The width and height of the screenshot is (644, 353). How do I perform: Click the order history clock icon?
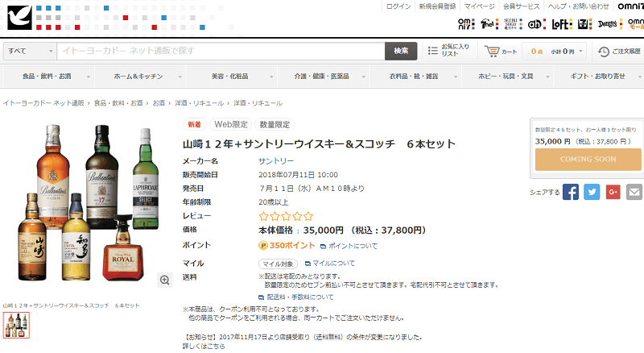point(603,52)
